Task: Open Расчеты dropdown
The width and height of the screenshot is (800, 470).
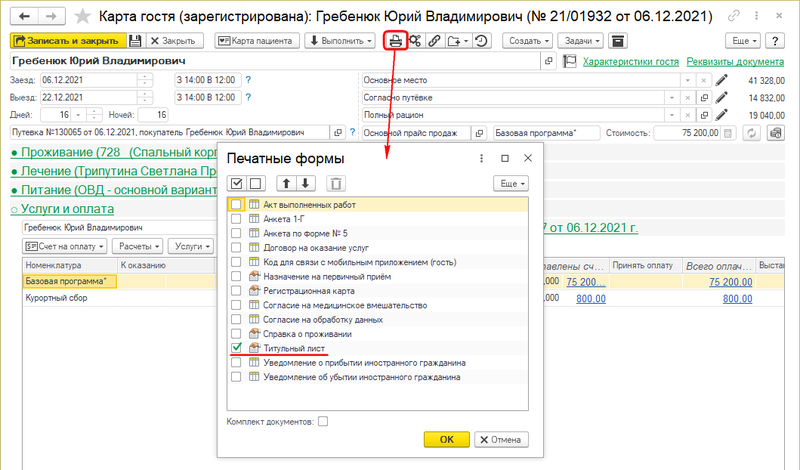Action: point(138,246)
